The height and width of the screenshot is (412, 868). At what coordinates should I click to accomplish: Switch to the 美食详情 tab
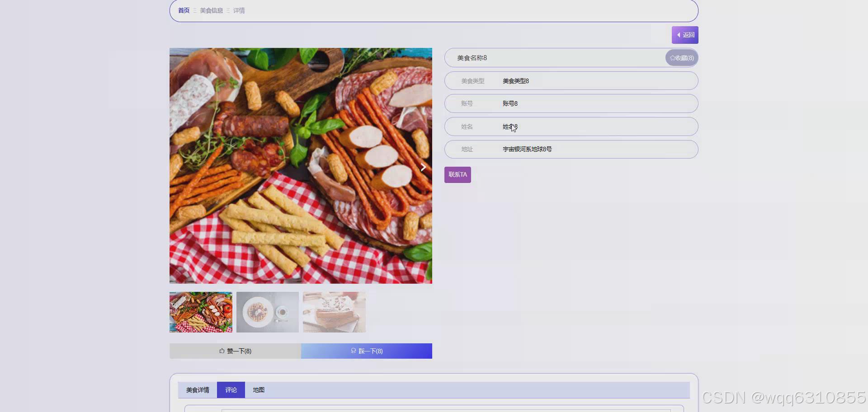[198, 390]
